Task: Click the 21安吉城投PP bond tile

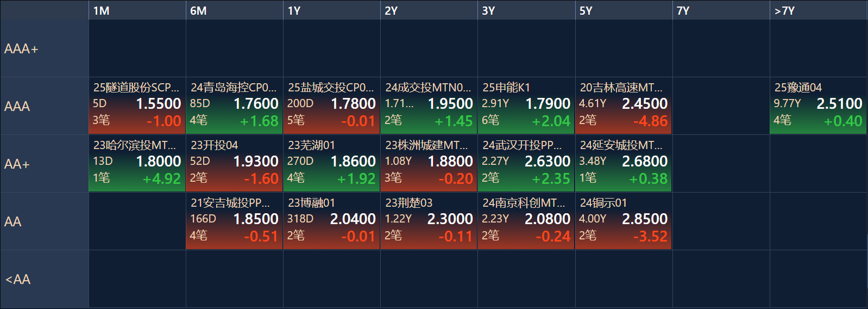Action: 234,221
